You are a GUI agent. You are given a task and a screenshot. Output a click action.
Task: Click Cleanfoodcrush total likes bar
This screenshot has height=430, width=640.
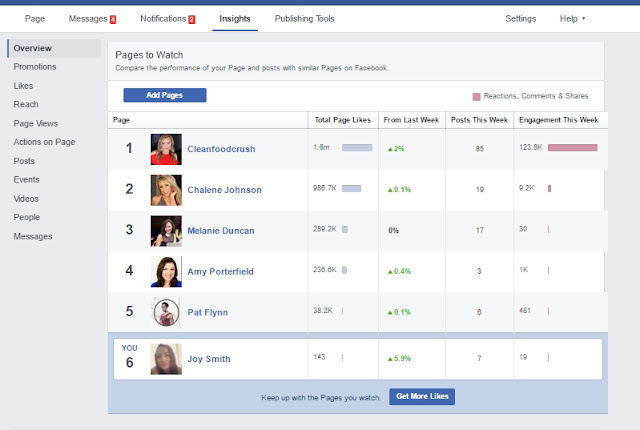(x=357, y=148)
